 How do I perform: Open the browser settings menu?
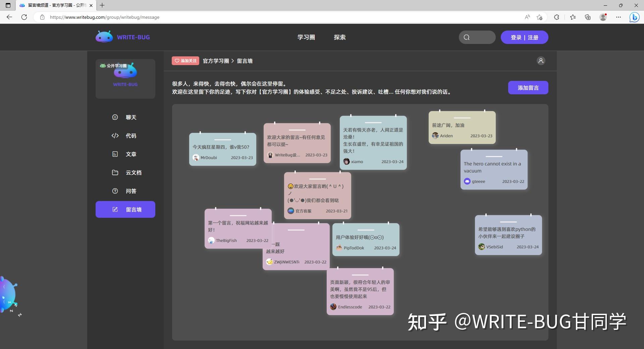tap(619, 17)
